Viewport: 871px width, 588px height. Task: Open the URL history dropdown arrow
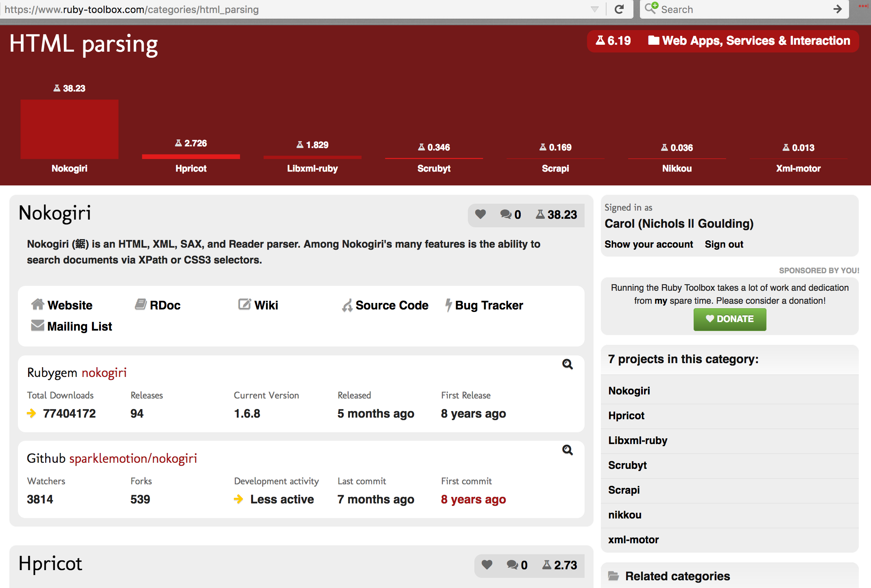point(594,9)
